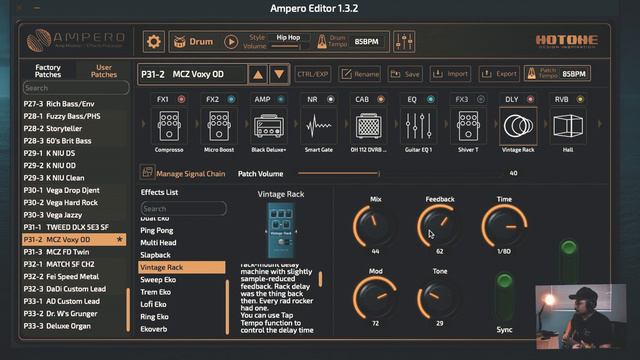Click the Save patch button
The height and width of the screenshot is (360, 640).
coord(405,74)
